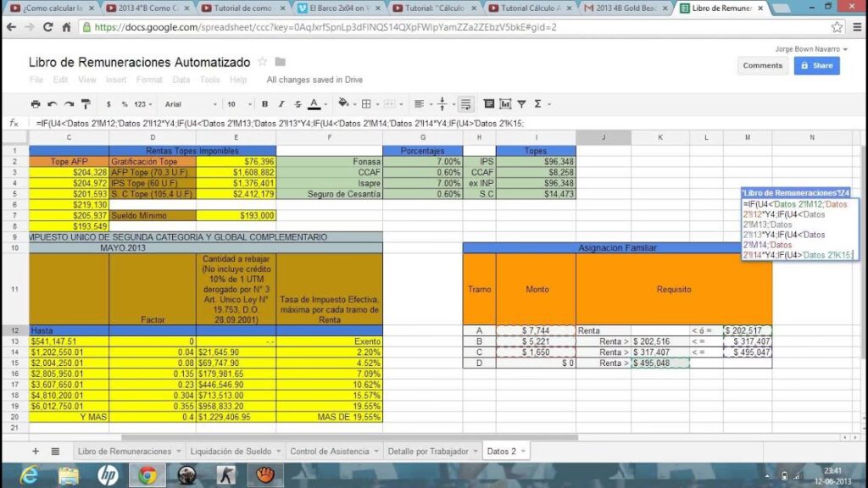The height and width of the screenshot is (488, 868).
Task: Insert a chart using toolbar icon
Action: click(505, 104)
